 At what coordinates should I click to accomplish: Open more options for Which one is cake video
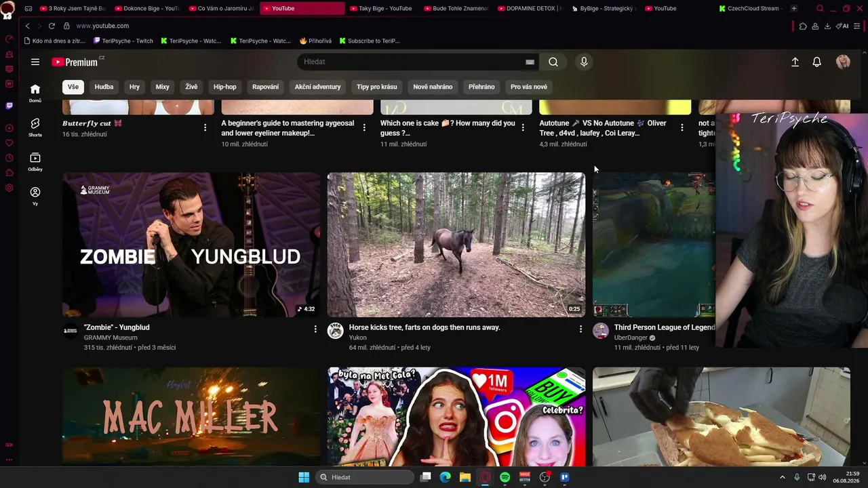523,127
